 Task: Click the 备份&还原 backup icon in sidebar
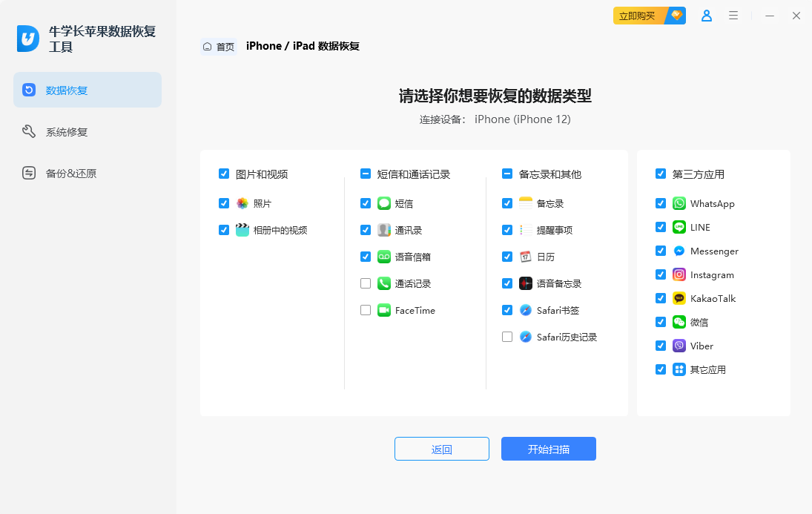click(x=28, y=173)
